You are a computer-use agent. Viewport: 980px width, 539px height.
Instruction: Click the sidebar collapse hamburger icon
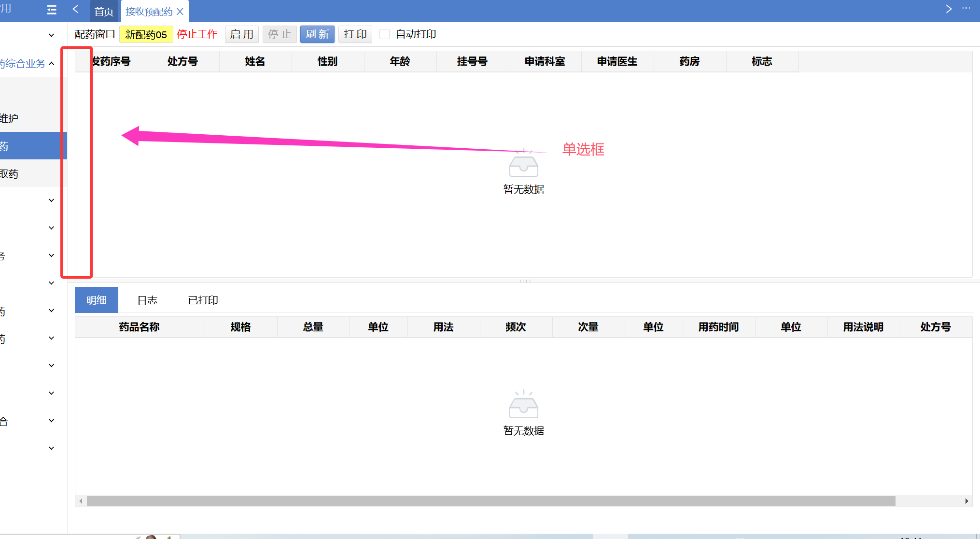point(52,10)
